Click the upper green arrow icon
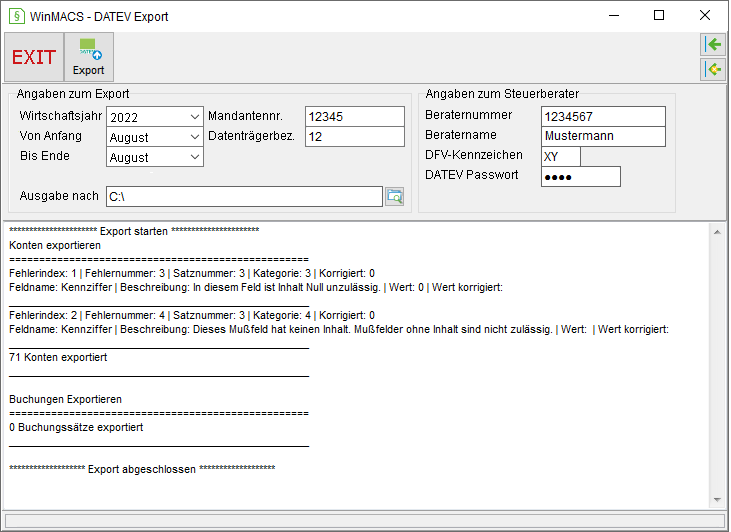Screen dimensions: 731x532 (713, 45)
